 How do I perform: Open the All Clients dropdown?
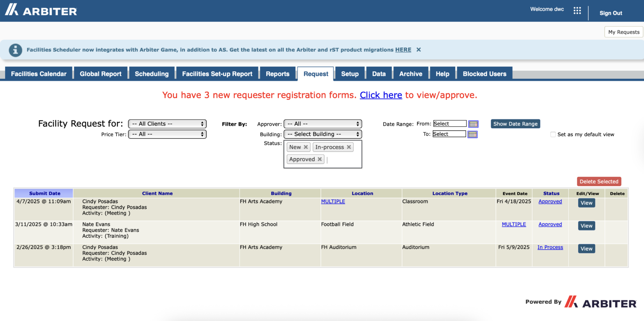pos(167,124)
